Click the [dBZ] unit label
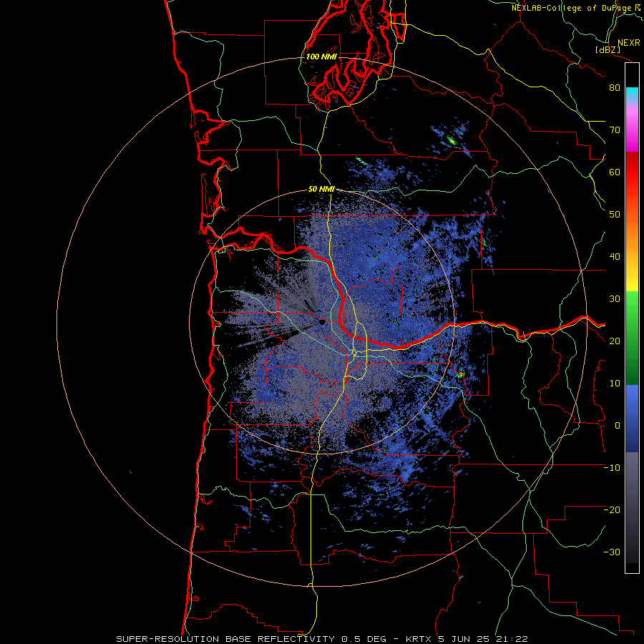 coord(608,50)
